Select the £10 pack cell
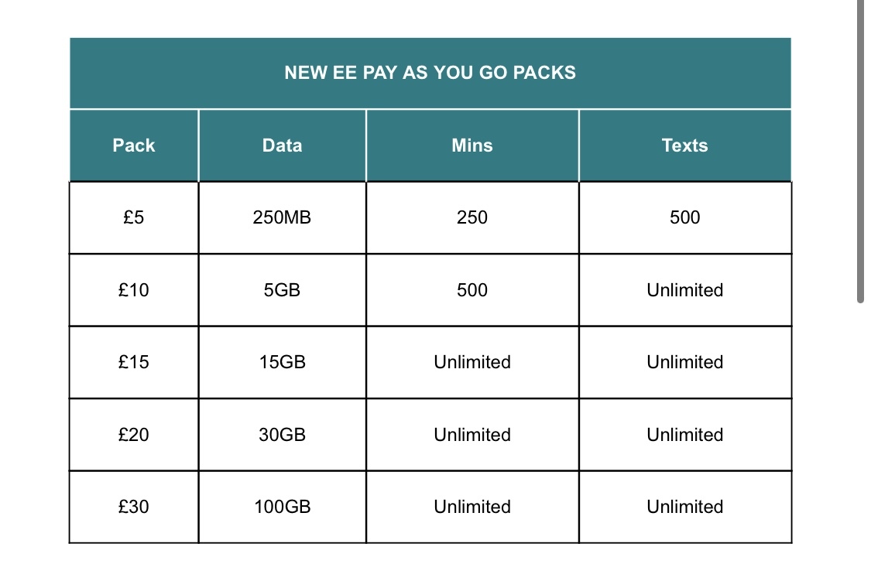 tap(134, 290)
